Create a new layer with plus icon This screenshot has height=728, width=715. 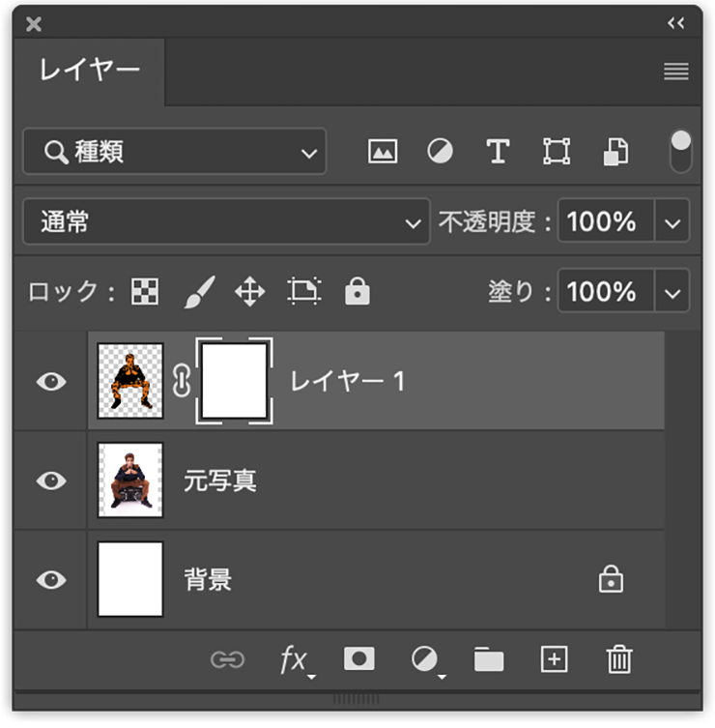pyautogui.click(x=554, y=659)
